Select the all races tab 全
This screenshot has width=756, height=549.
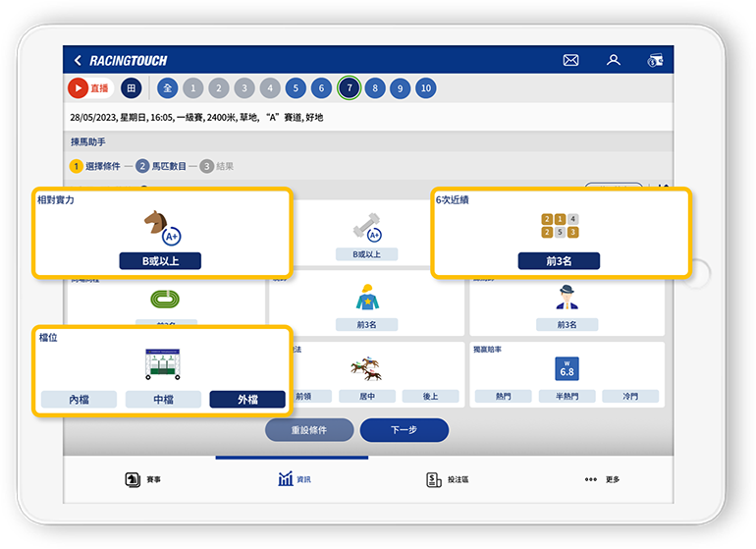(168, 88)
